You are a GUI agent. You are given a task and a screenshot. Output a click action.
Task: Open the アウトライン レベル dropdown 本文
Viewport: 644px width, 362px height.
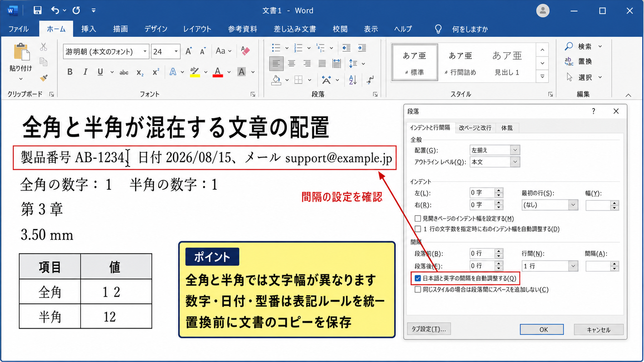[515, 162]
